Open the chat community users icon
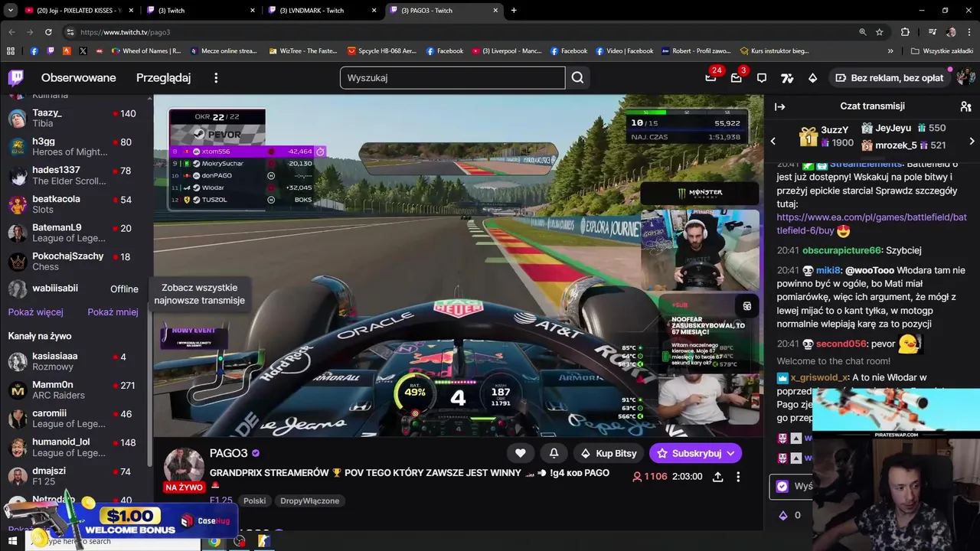 (x=965, y=106)
